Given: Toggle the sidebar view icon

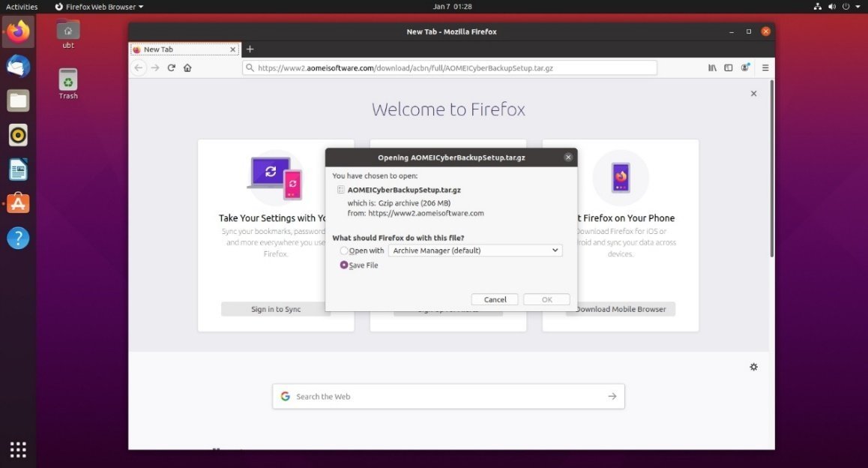Looking at the screenshot, I should click(x=729, y=67).
